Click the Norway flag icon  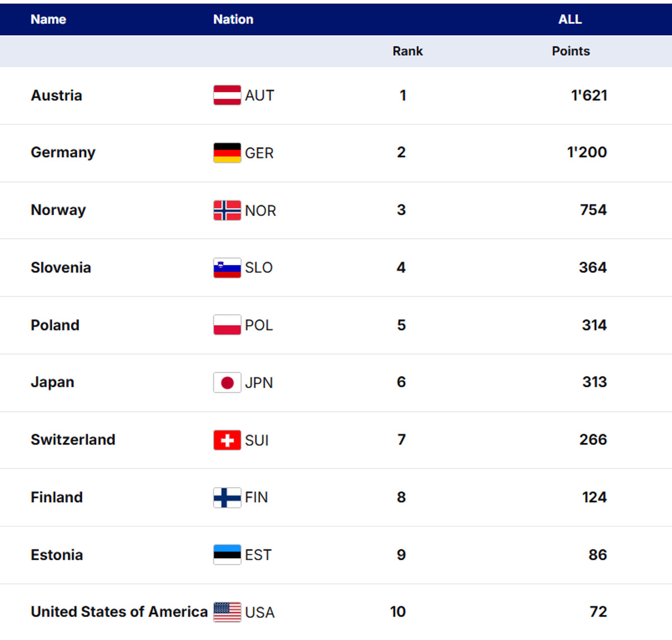tap(227, 210)
